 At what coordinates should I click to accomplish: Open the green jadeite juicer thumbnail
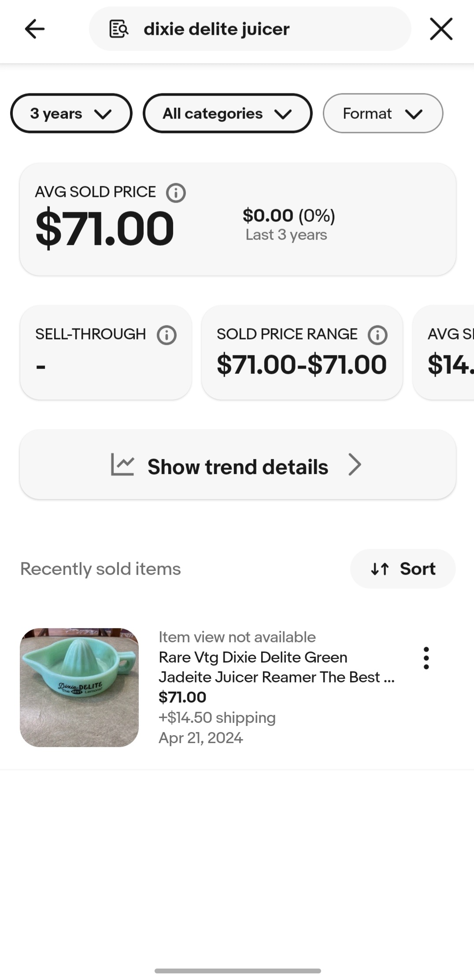click(79, 687)
